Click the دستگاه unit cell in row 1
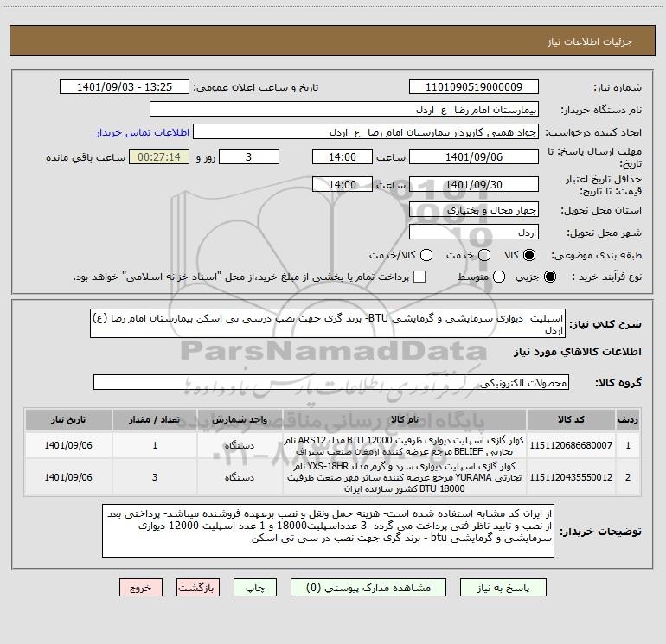Screen dimensions: 666x644 tap(240, 445)
